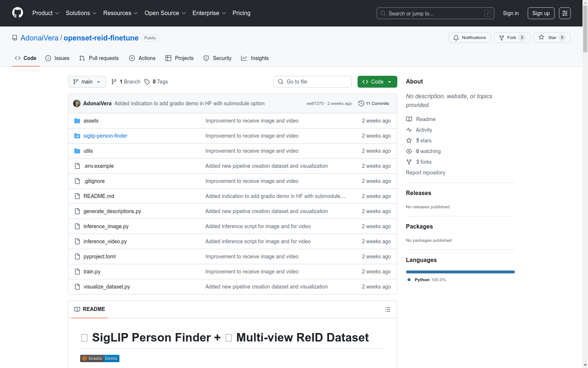This screenshot has width=588, height=368.
Task: Click the Gradio Demo badge
Action: point(100,358)
